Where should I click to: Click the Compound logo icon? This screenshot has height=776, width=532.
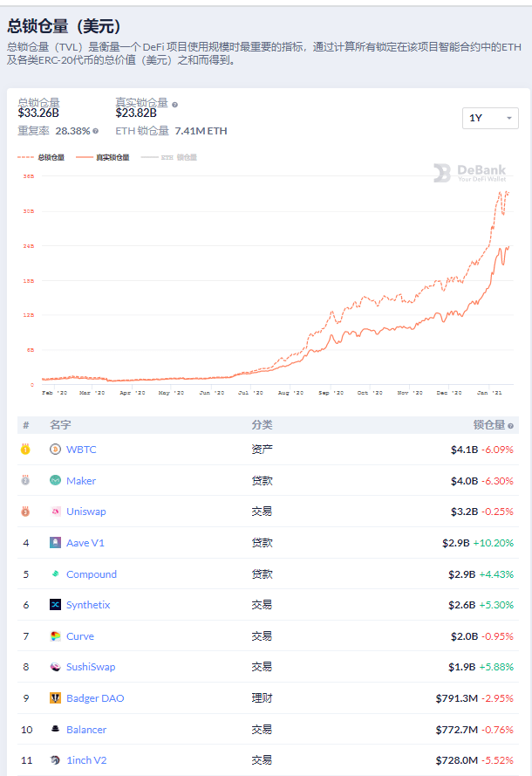pos(55,573)
